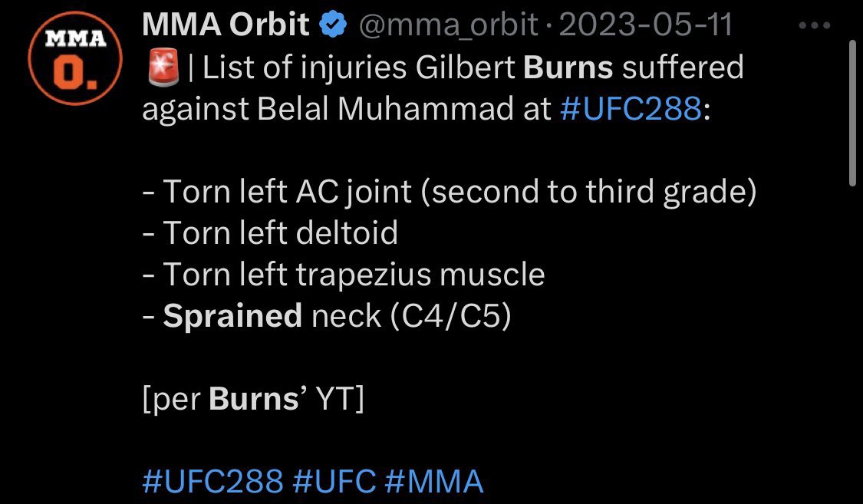Click the vertical scrollbar thumb

coord(852,113)
